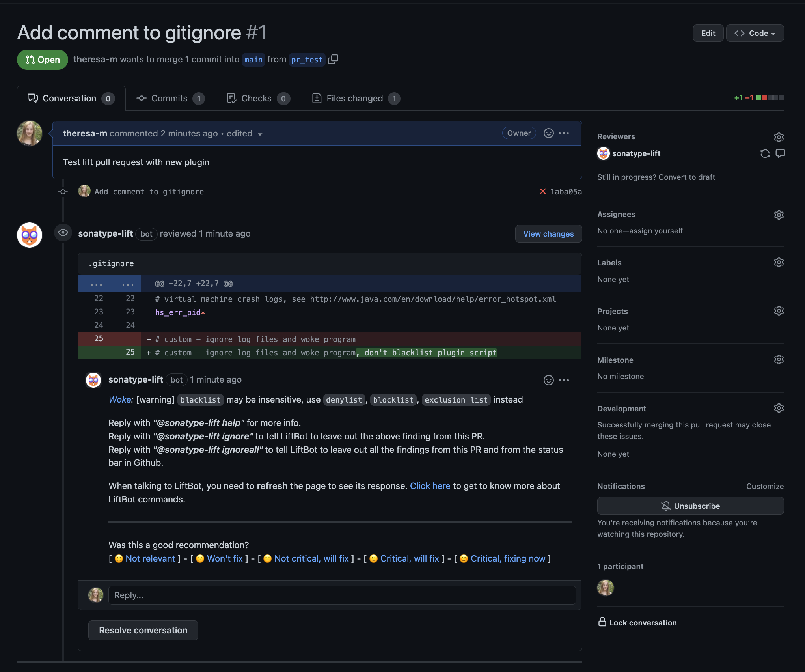Select the Not relevant feedback link

[151, 558]
